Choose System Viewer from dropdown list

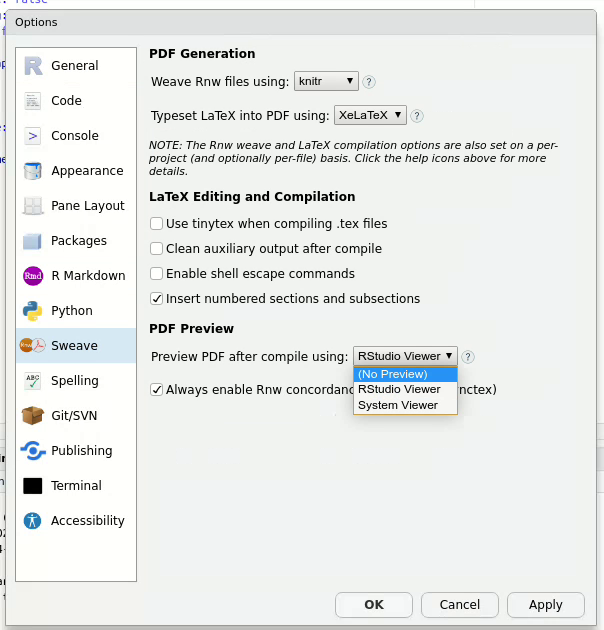click(405, 405)
